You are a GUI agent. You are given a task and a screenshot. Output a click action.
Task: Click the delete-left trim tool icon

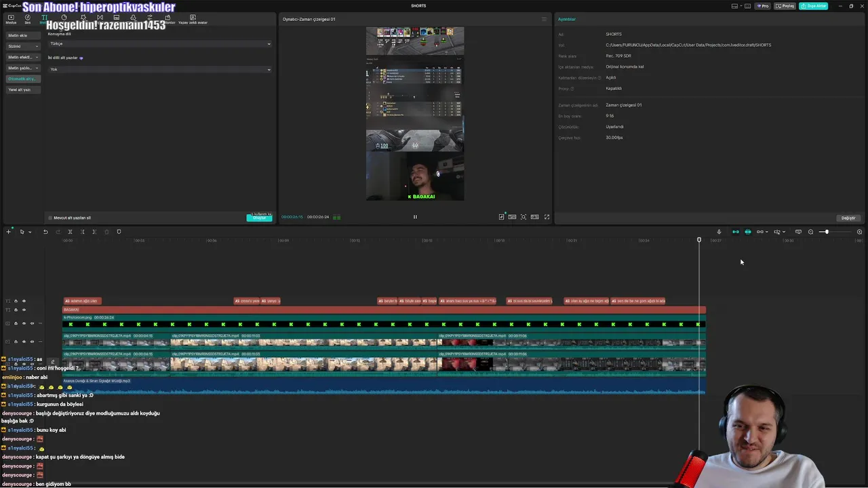click(82, 232)
